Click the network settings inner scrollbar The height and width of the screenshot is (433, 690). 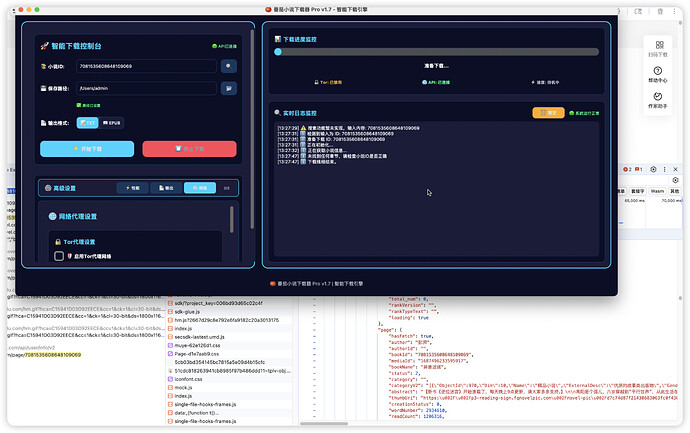pyautogui.click(x=231, y=219)
